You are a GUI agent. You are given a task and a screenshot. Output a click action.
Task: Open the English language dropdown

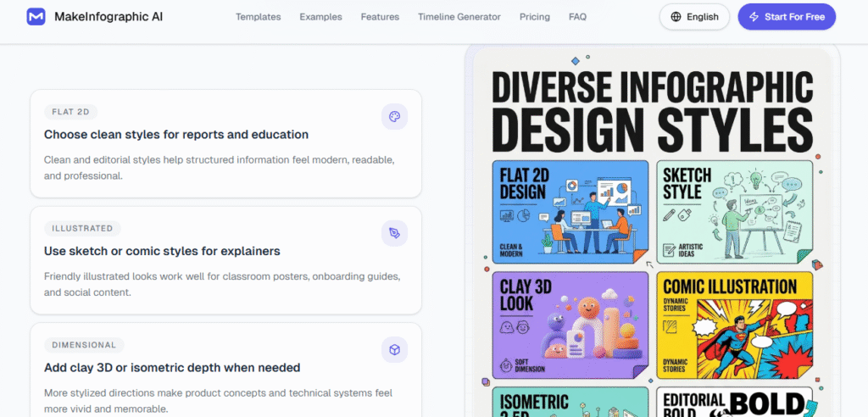click(x=694, y=17)
